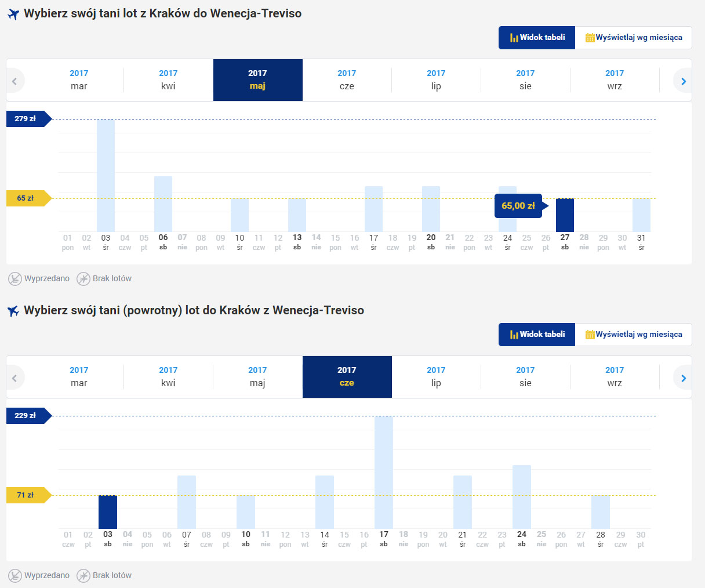Go to earlier months in return flight selector

pyautogui.click(x=14, y=378)
